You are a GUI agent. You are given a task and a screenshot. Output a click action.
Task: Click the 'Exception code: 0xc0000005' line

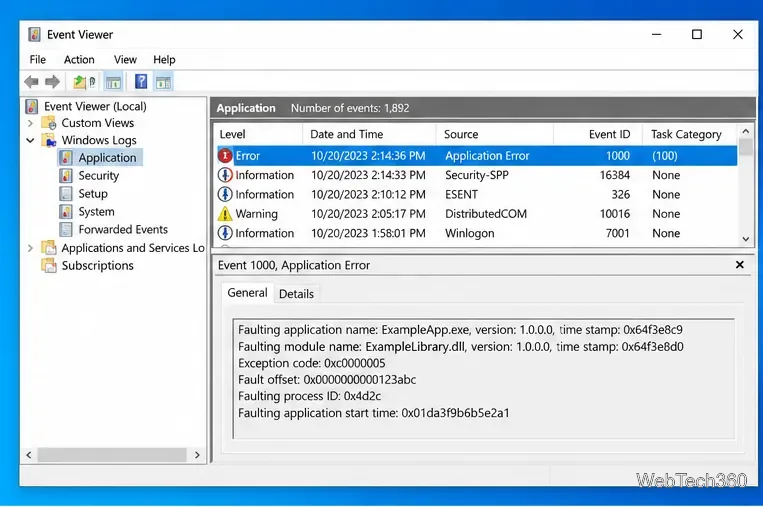(311, 363)
